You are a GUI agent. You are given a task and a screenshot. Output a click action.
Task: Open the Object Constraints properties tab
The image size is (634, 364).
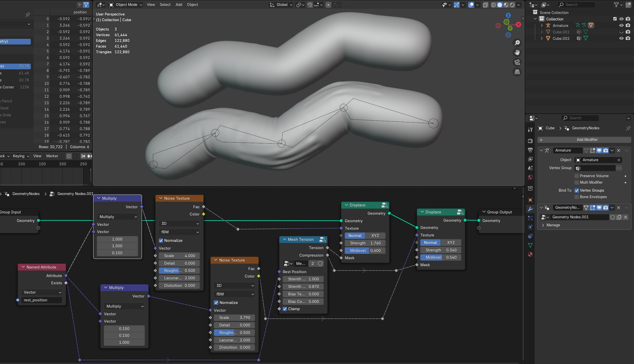(530, 236)
